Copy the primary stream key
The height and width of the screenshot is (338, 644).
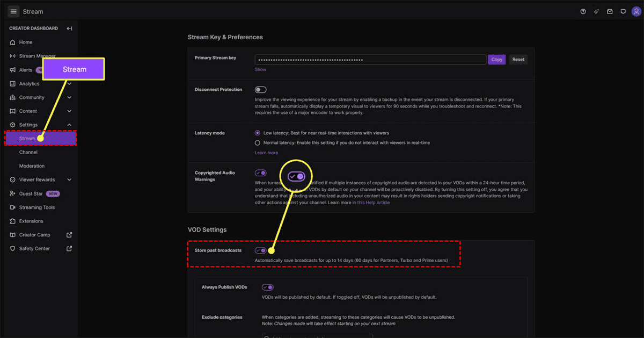pos(497,60)
